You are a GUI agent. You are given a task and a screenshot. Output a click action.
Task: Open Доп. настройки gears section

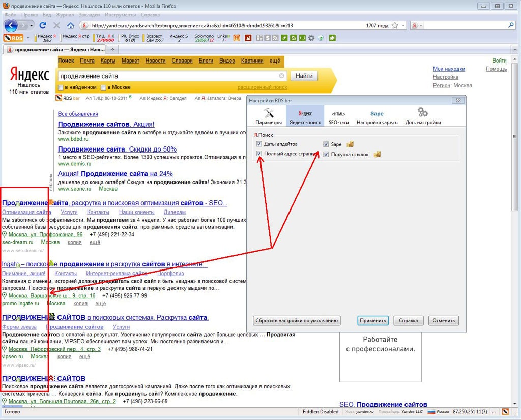pos(423,113)
